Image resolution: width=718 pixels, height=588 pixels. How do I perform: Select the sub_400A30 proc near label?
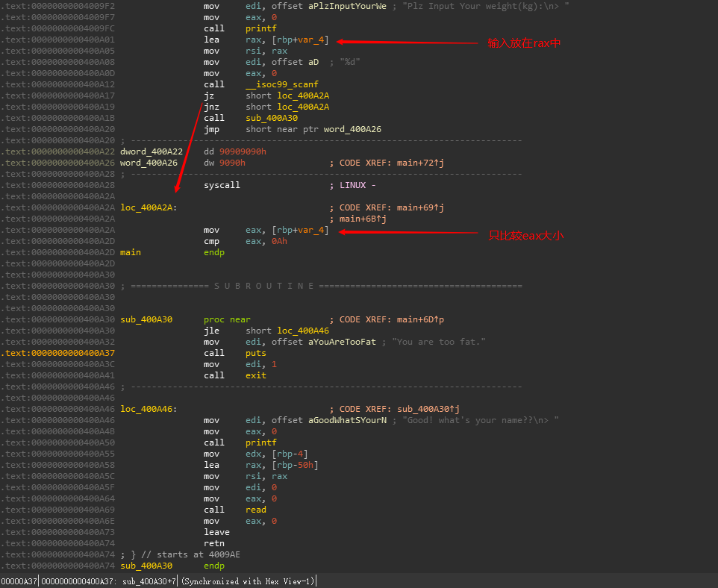146,319
